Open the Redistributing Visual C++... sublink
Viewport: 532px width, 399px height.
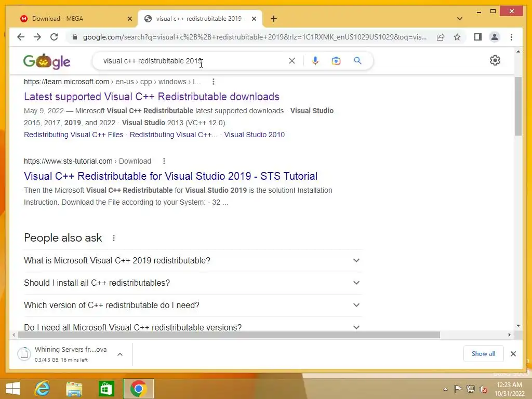click(174, 135)
